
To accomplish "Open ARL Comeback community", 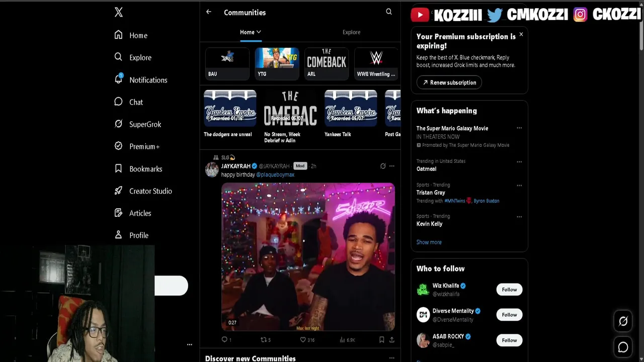I will [x=327, y=64].
